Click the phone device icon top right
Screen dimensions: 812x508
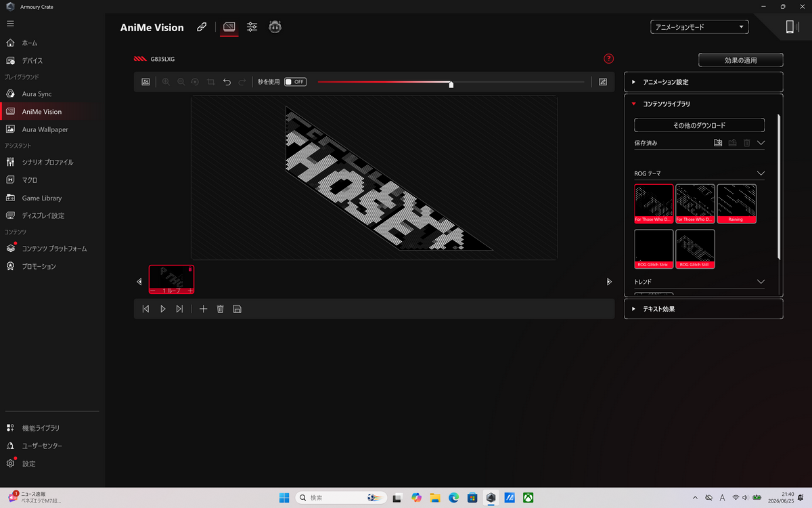pos(790,27)
